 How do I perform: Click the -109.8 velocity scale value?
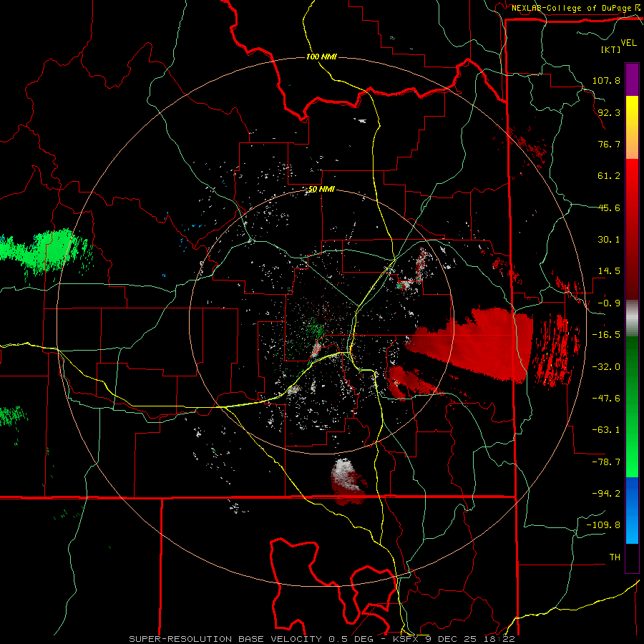click(x=603, y=525)
